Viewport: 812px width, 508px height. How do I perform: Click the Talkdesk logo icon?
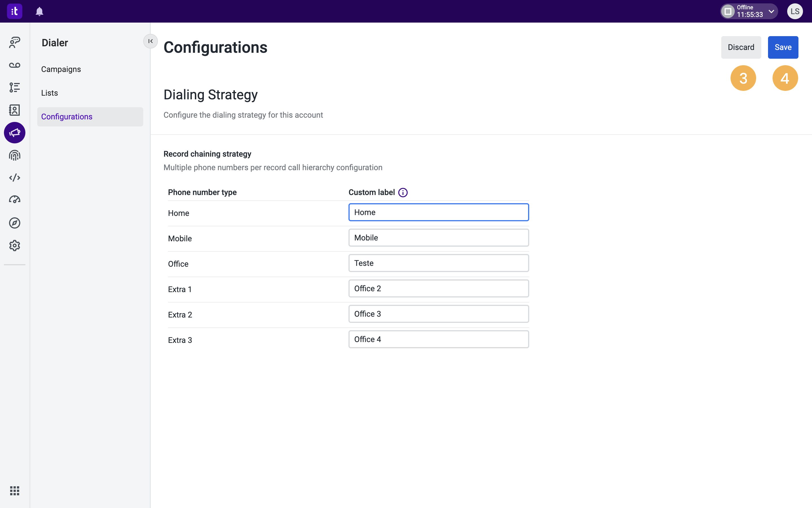click(14, 11)
